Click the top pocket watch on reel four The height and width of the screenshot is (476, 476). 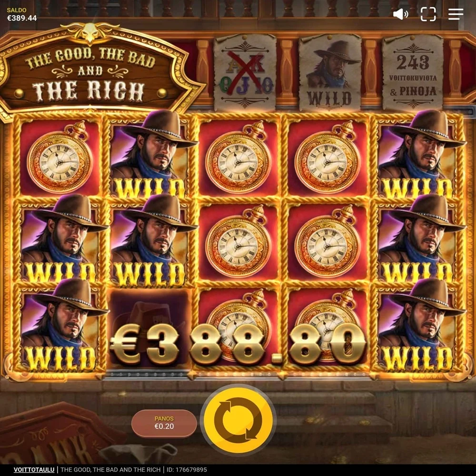click(x=327, y=158)
